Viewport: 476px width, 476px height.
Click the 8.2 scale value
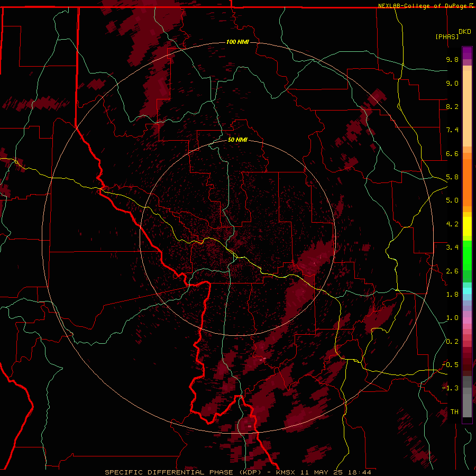pos(452,106)
